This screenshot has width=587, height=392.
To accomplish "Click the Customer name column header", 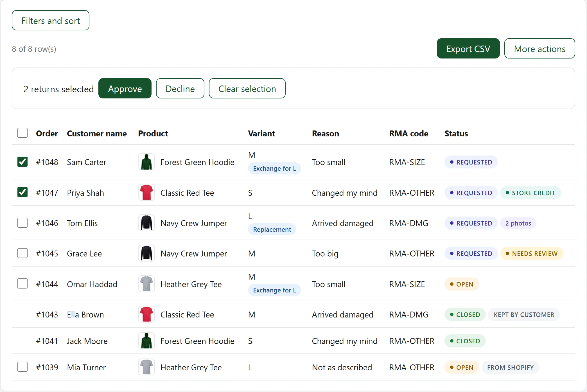I will [97, 134].
